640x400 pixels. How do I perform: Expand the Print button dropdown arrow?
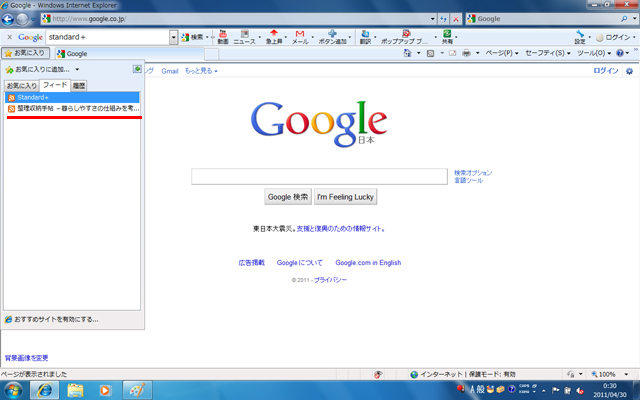[x=477, y=53]
